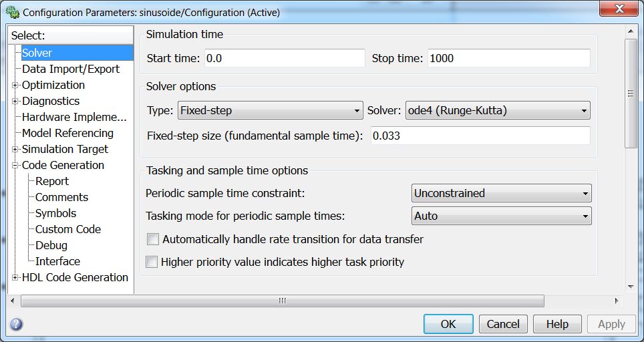Select Custom Code under Code Generation
Image resolution: width=644 pixels, height=342 pixels.
(68, 229)
